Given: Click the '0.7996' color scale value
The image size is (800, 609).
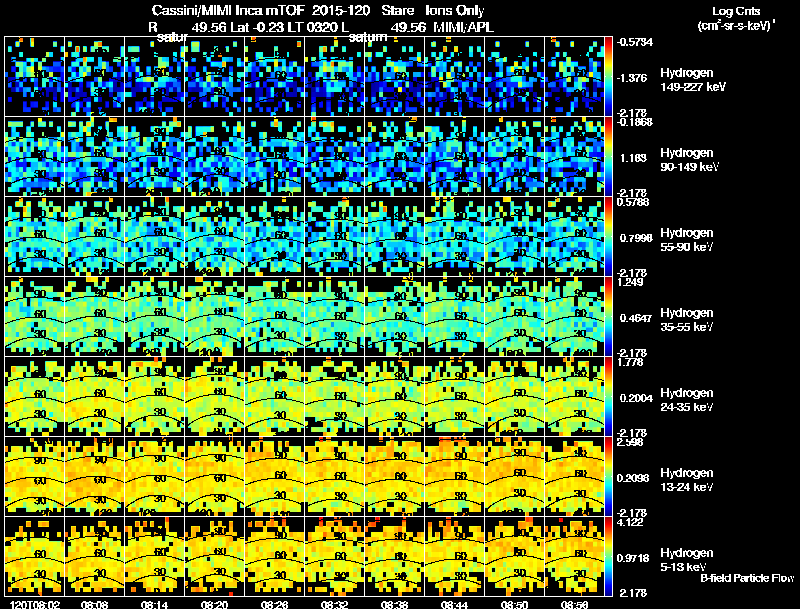Looking at the screenshot, I should click(x=636, y=238).
